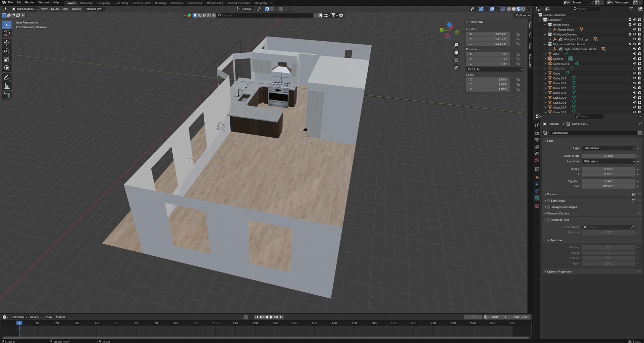Open the Object Constraints properties tab
Screen dimensions: 644x343
pos(537,191)
